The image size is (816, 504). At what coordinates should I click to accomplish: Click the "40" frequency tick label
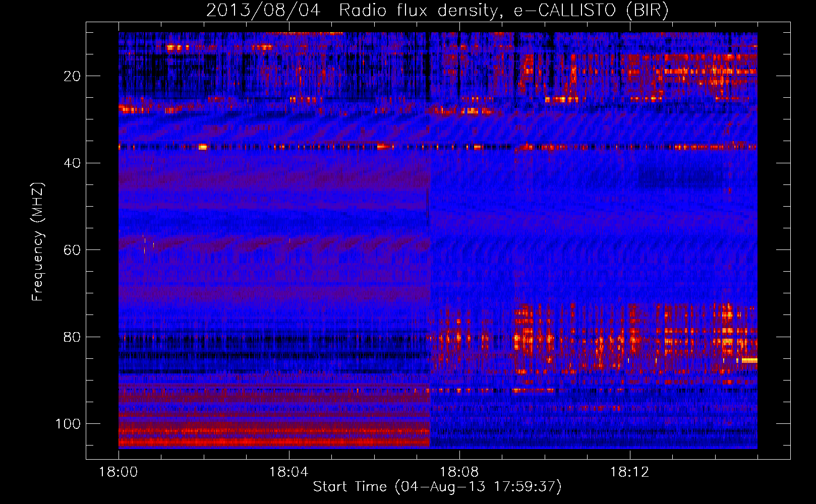(73, 163)
